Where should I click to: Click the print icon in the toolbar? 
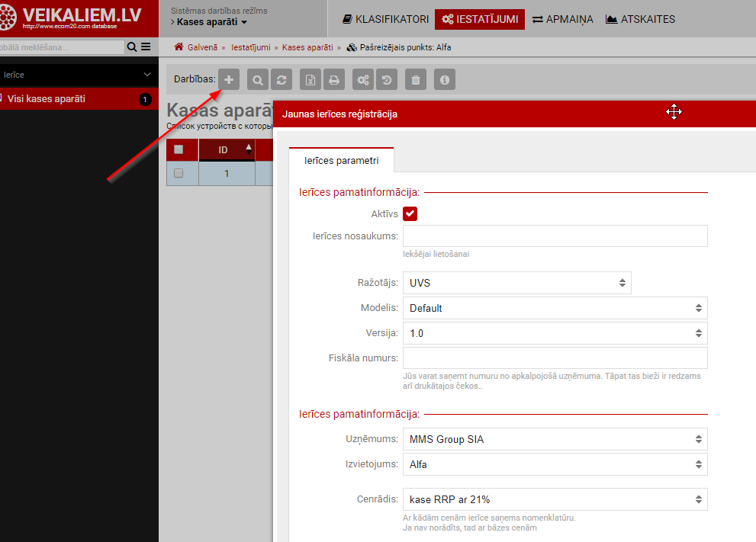click(x=333, y=79)
